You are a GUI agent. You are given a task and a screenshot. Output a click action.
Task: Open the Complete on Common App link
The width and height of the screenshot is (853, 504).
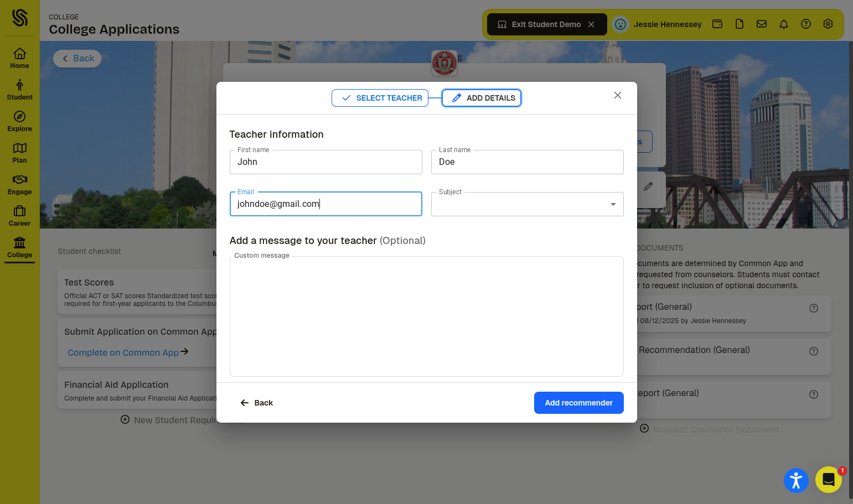[128, 352]
